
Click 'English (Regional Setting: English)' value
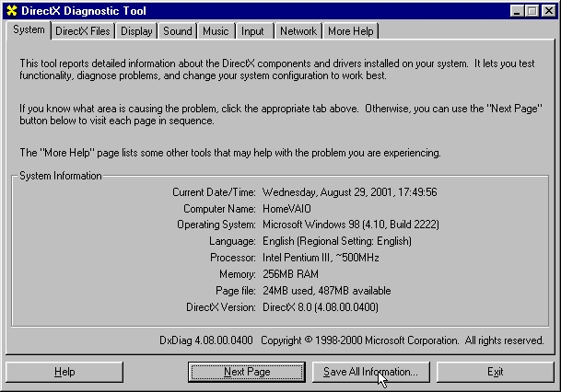pos(336,241)
